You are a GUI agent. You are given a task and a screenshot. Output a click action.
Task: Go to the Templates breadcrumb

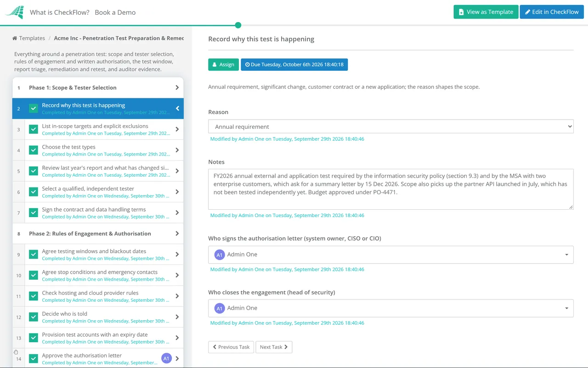pyautogui.click(x=32, y=38)
